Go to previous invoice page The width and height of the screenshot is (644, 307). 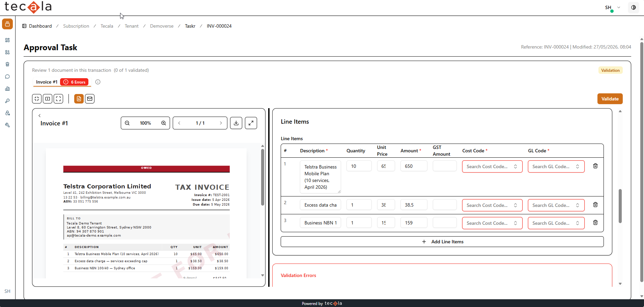coord(179,123)
